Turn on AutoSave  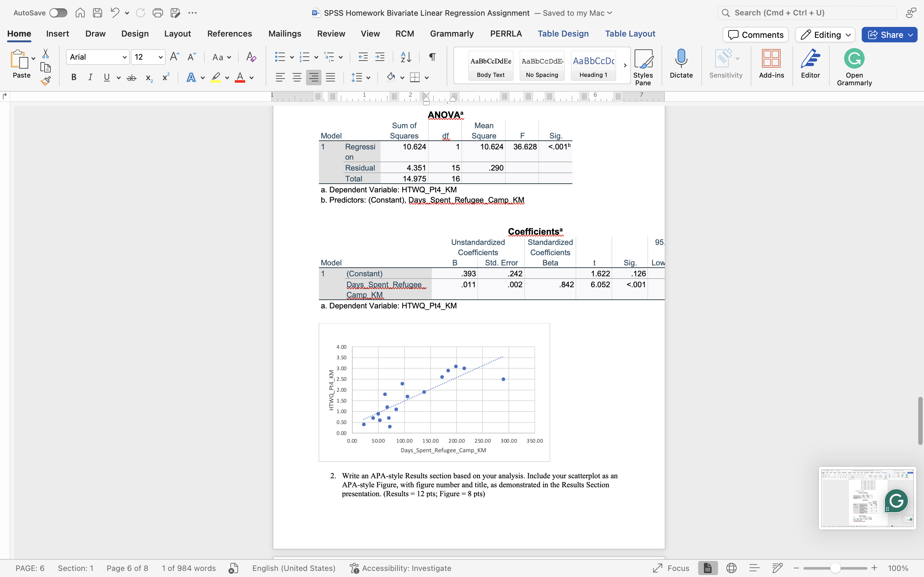point(58,13)
